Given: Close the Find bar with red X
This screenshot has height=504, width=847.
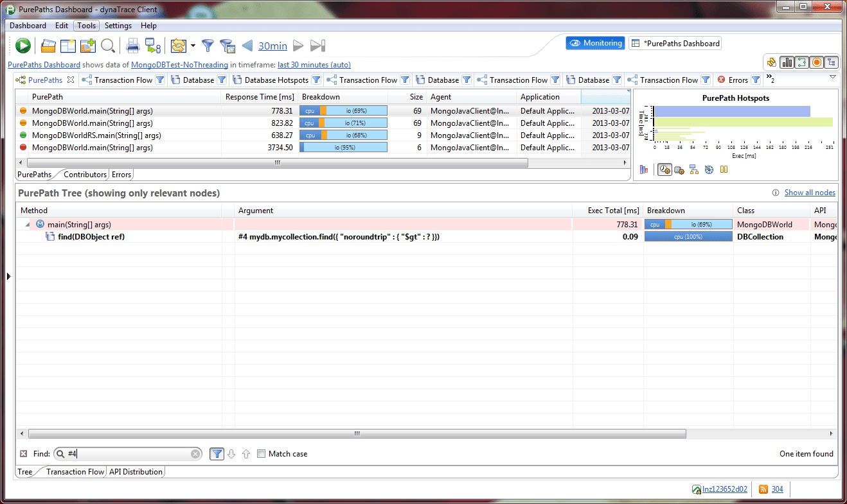Looking at the screenshot, I should point(24,454).
